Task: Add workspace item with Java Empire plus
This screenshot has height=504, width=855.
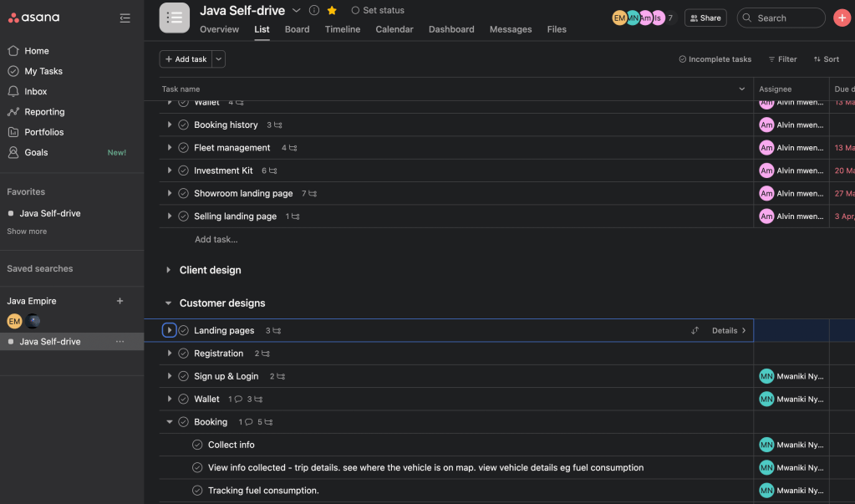Action: pos(120,301)
